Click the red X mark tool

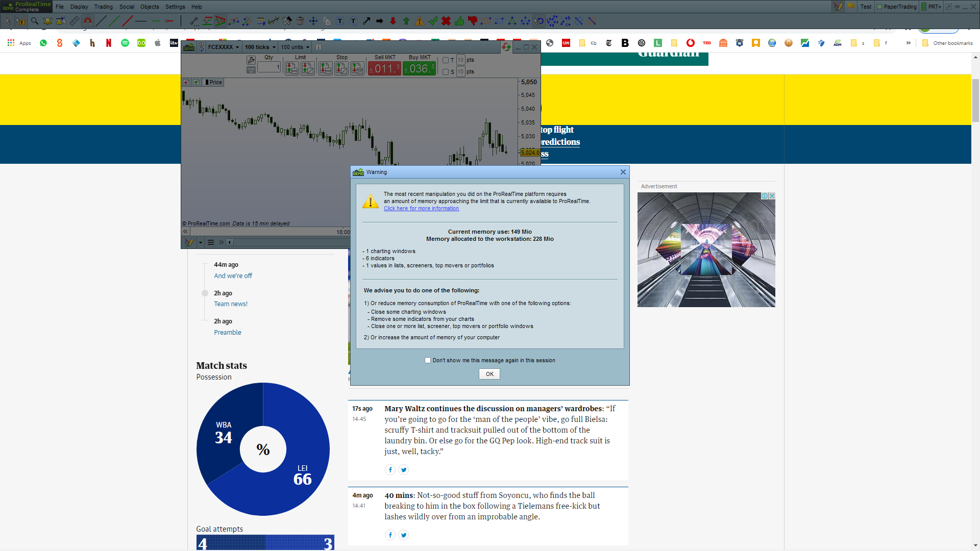tap(446, 21)
